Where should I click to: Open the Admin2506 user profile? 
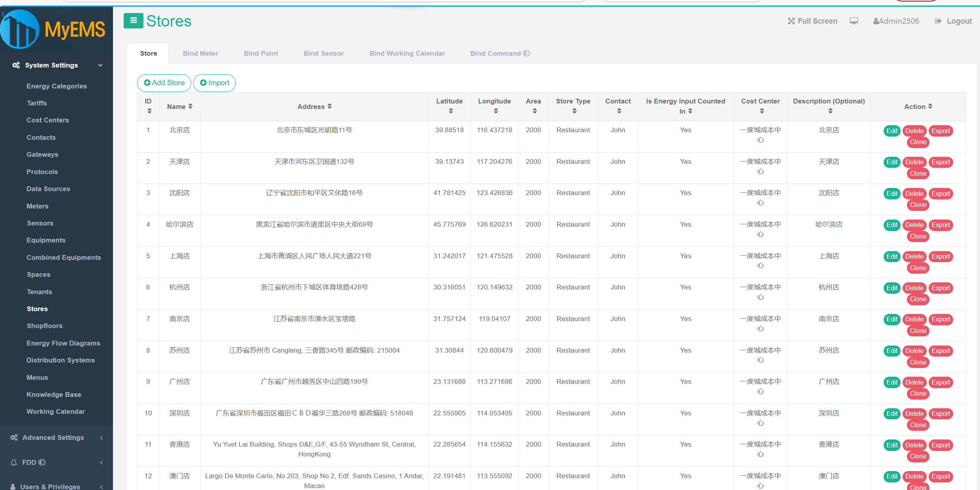pyautogui.click(x=896, y=21)
